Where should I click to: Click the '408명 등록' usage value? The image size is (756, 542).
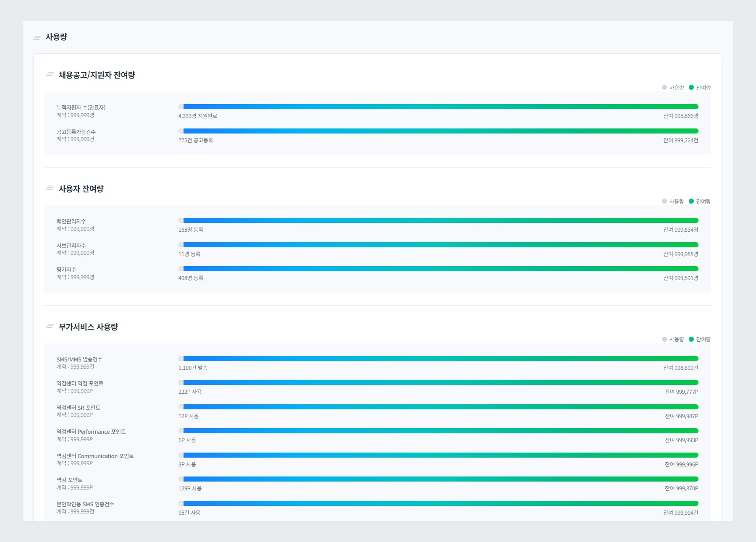[191, 278]
